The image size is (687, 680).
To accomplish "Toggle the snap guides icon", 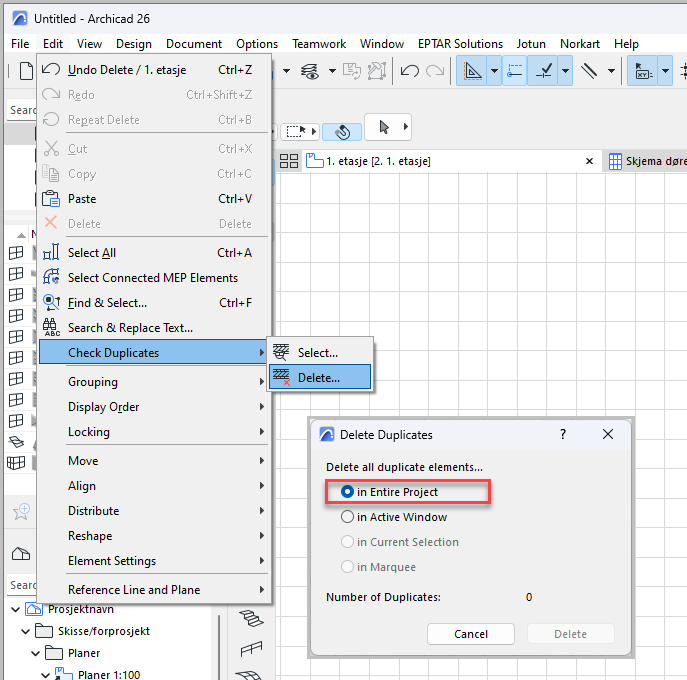I will pyautogui.click(x=515, y=71).
